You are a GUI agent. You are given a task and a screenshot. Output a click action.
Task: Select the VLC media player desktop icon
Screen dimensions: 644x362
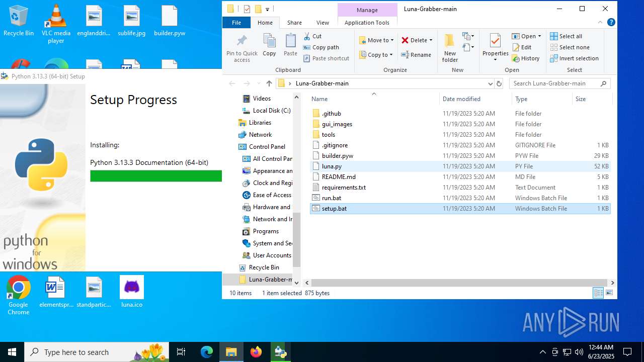(56, 25)
